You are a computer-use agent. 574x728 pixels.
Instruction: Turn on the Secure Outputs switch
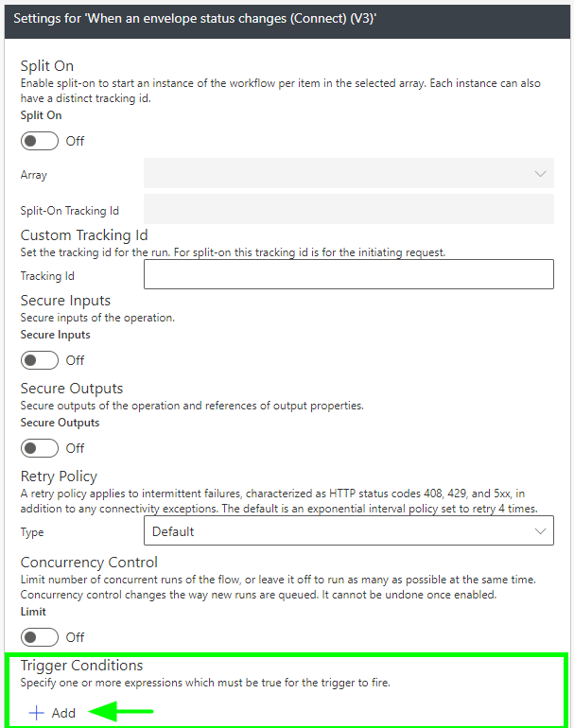(x=40, y=447)
